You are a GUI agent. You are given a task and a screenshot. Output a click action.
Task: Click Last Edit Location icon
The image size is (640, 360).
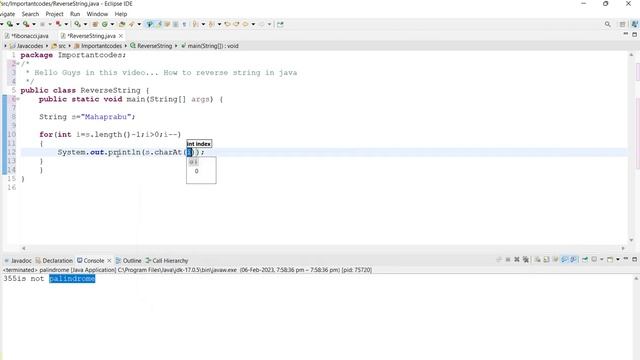227,24
